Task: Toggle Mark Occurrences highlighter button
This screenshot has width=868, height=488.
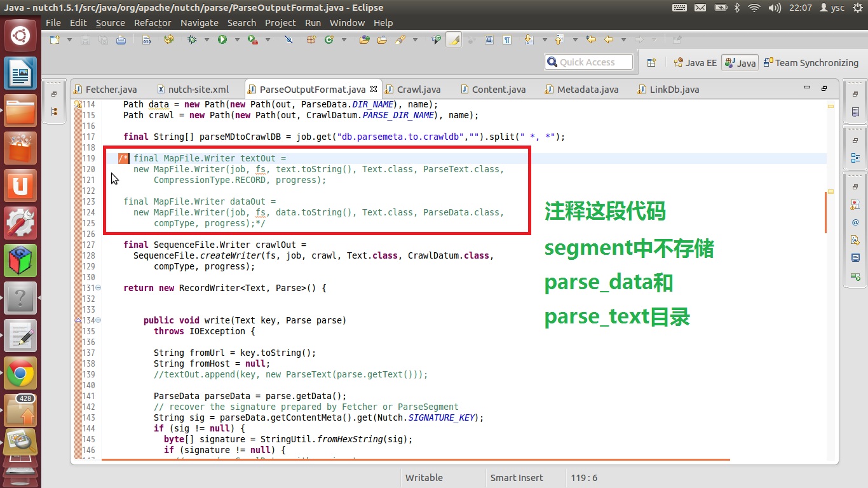Action: pyautogui.click(x=454, y=39)
